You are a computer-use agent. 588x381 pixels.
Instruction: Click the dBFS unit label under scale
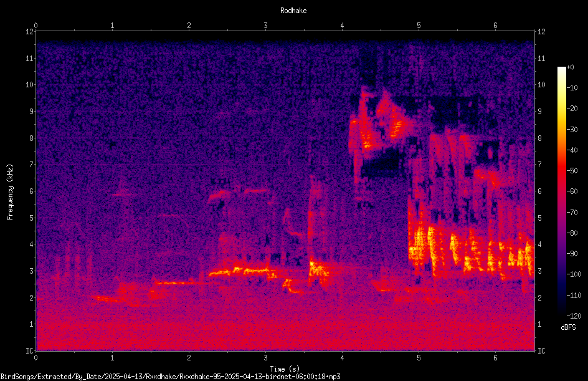(x=568, y=327)
